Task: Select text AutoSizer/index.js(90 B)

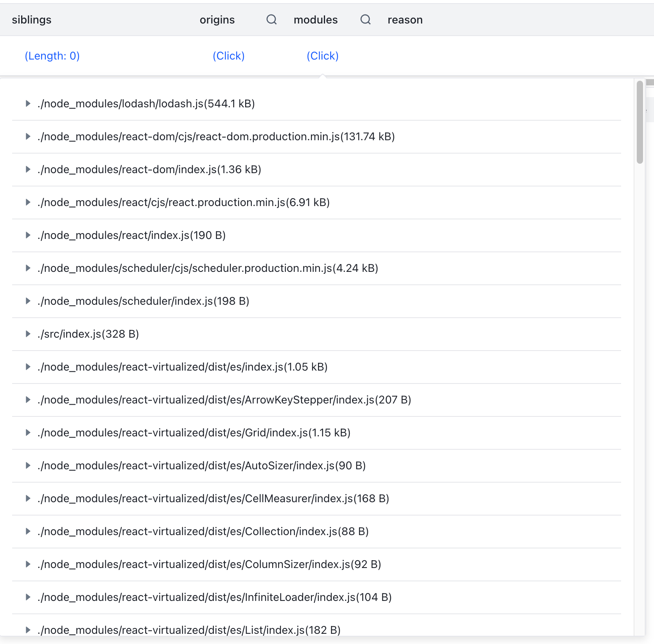Action: click(x=305, y=465)
